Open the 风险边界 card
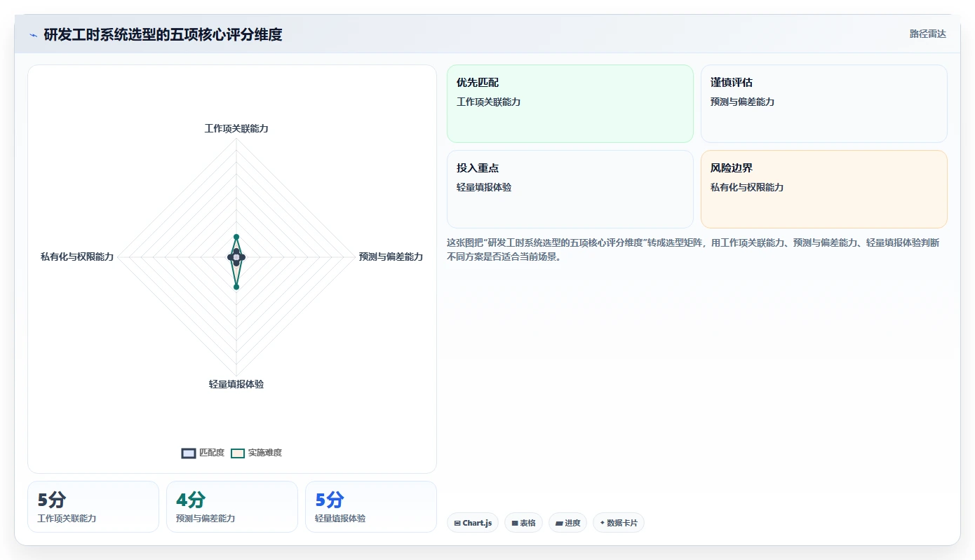Viewport: 975px width, 560px height. click(x=823, y=189)
